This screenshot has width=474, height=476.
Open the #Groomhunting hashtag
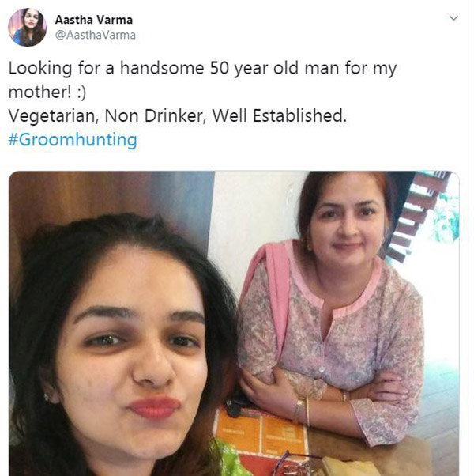coord(72,140)
